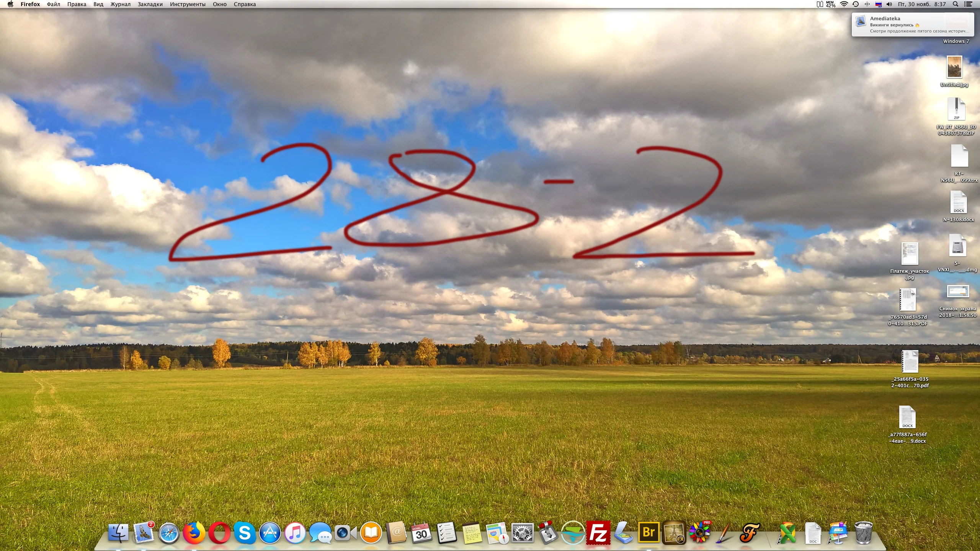The height and width of the screenshot is (551, 980).
Task: Open System Preferences gear icon
Action: coord(523,533)
